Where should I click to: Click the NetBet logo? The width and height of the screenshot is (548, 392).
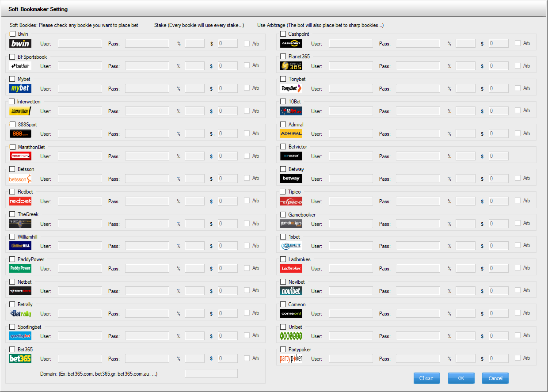(x=20, y=291)
